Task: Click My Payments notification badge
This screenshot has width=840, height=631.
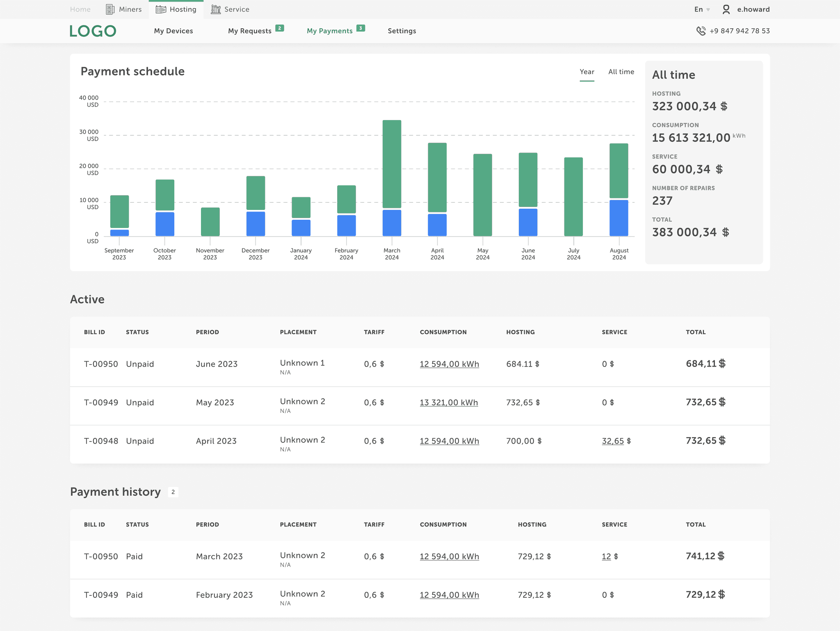Action: [x=361, y=28]
